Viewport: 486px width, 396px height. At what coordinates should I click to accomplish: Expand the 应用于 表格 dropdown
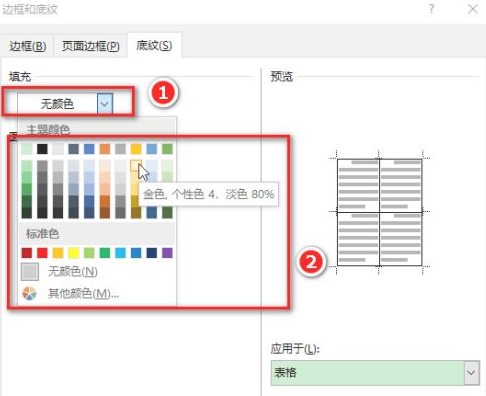click(471, 373)
